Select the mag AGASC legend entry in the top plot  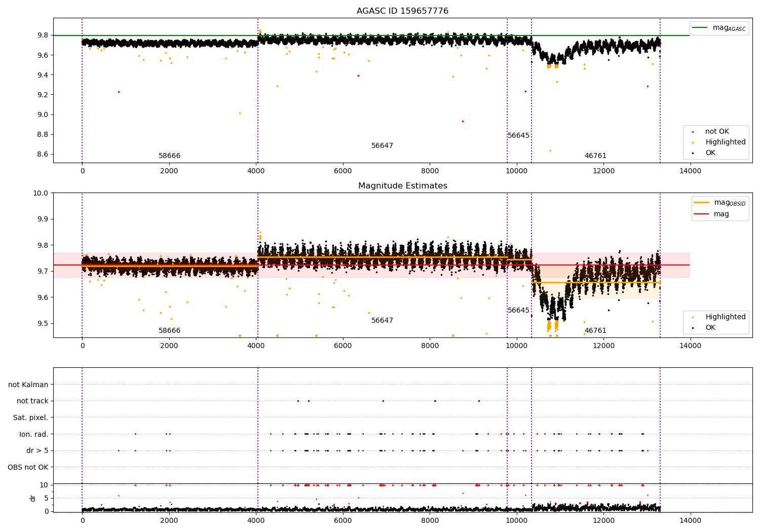click(719, 28)
